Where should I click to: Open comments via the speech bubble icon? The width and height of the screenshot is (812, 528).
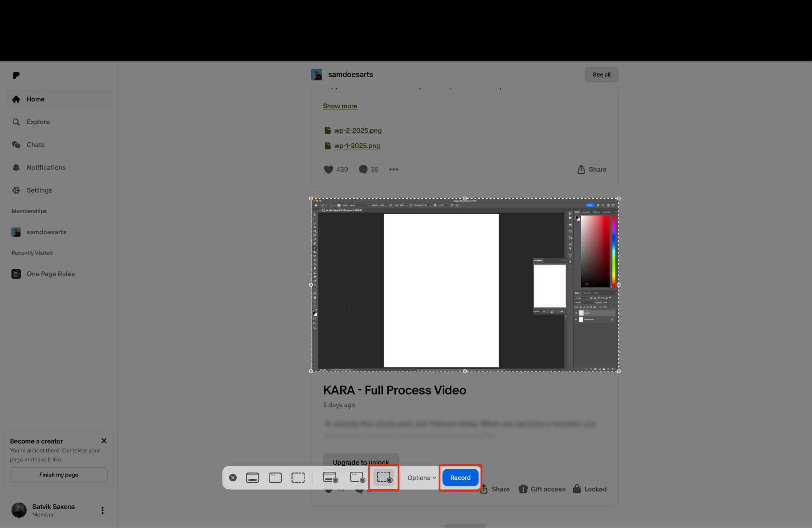pyautogui.click(x=363, y=169)
